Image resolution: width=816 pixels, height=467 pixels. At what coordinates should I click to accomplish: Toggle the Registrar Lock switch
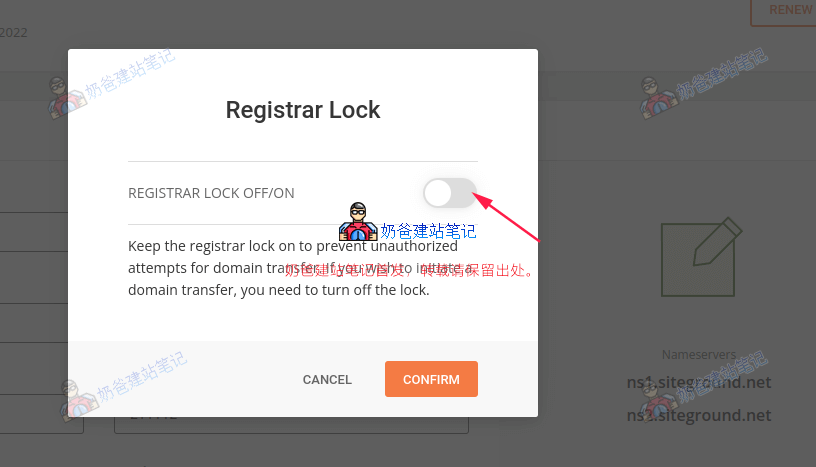point(450,193)
